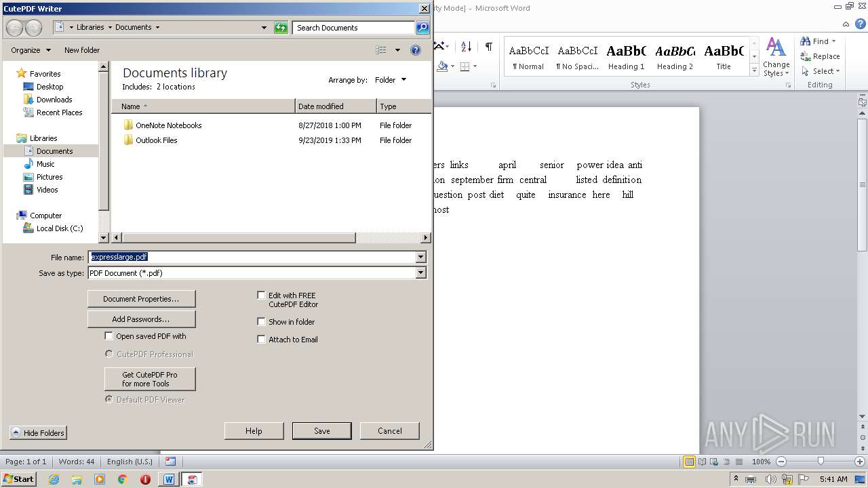868x488 pixels.
Task: Apply the Heading 1 style
Action: [x=626, y=56]
